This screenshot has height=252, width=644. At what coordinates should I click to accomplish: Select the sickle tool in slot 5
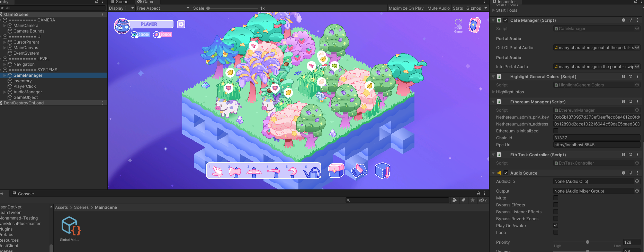coord(293,171)
